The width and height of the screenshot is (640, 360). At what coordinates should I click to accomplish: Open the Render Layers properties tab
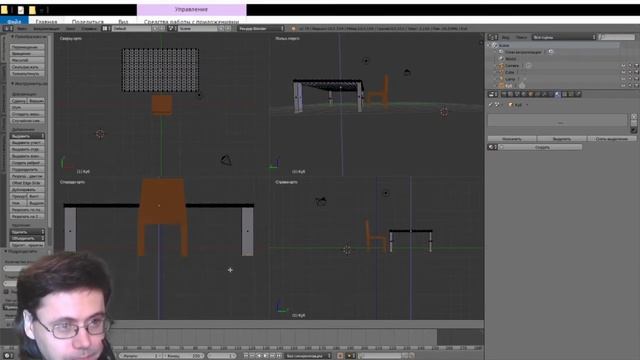point(510,94)
